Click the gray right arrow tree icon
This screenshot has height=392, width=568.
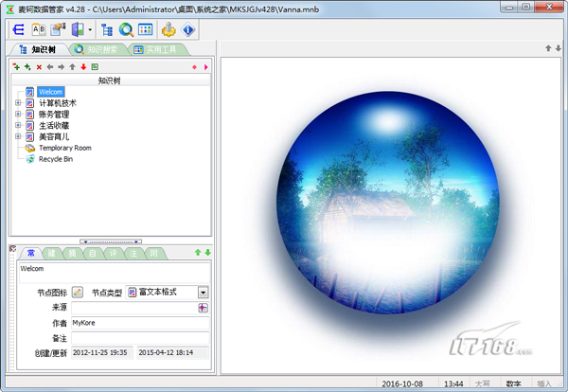pos(62,67)
